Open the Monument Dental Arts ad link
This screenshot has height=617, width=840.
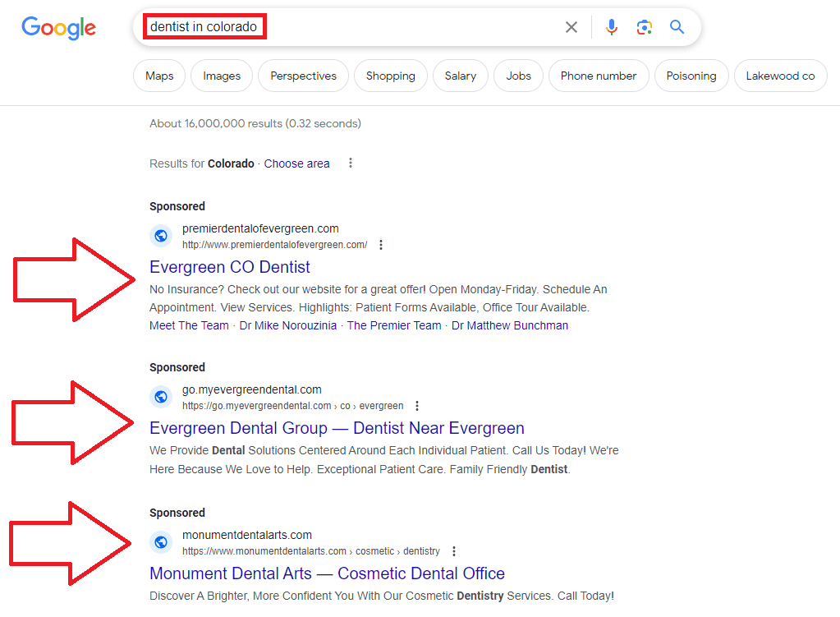(326, 573)
